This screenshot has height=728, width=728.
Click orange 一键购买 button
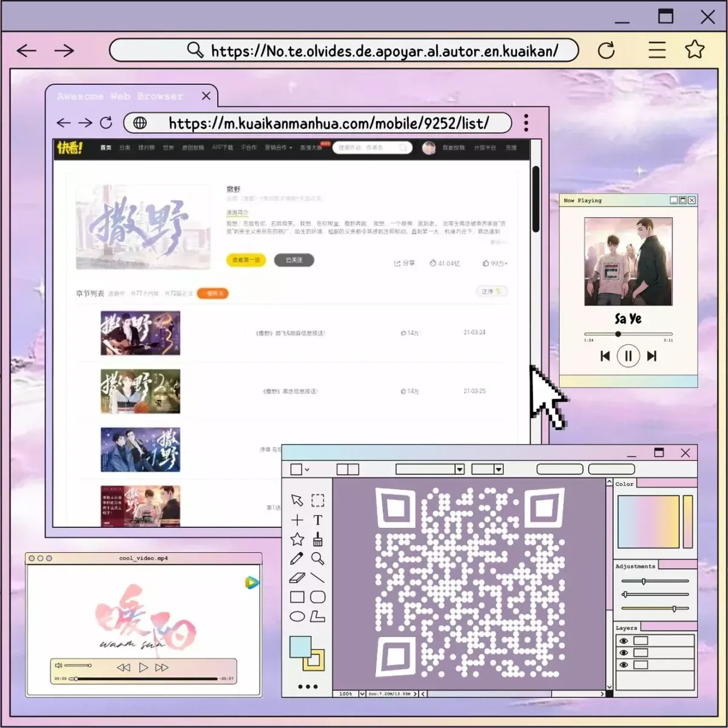pyautogui.click(x=213, y=293)
